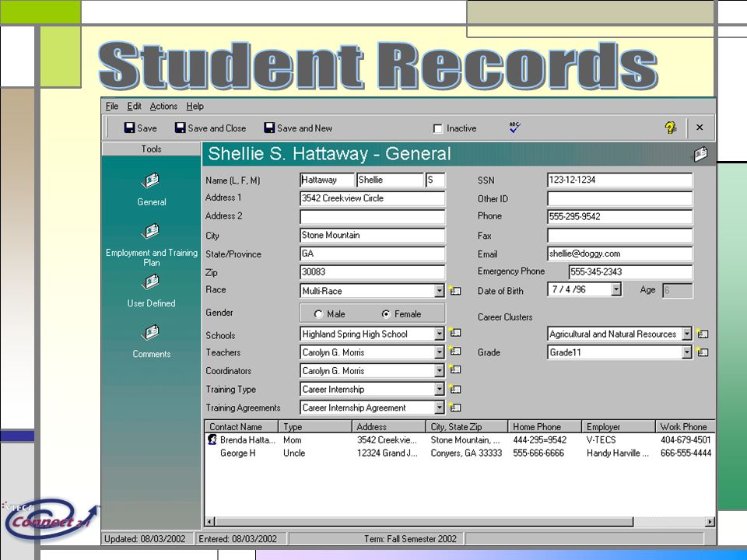Open the Edit menu

[x=134, y=107]
